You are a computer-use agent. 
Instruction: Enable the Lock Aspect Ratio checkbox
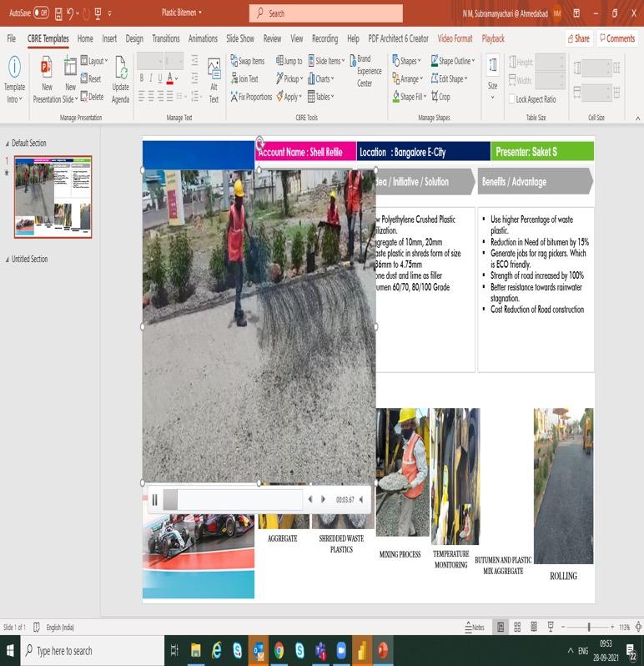tap(512, 99)
